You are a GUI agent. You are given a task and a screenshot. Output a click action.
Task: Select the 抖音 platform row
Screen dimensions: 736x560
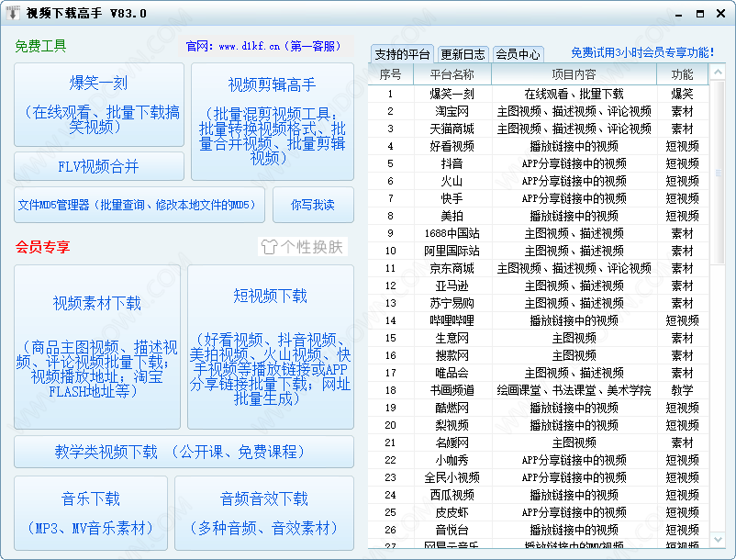pos(539,163)
